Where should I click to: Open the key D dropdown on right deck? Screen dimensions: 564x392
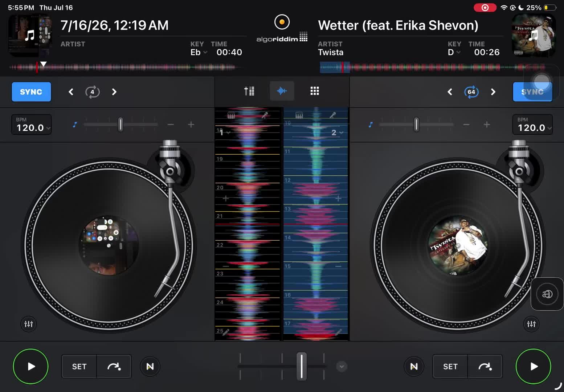pos(454,52)
